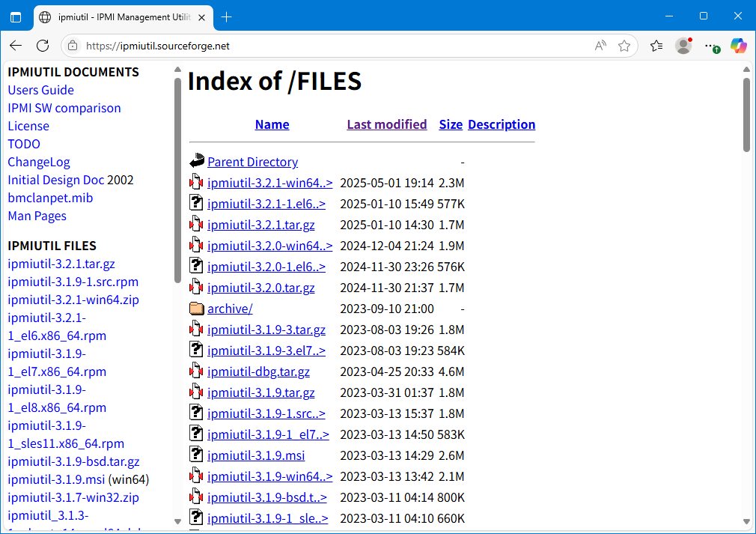Open the Users Guide link
The width and height of the screenshot is (756, 534).
click(40, 90)
